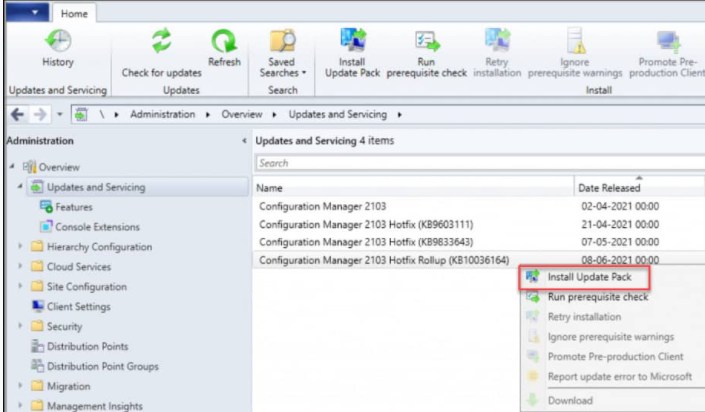Click date 02-04-2021 00:00 cell
Viewport: 705px width, 412px height.
pos(620,206)
